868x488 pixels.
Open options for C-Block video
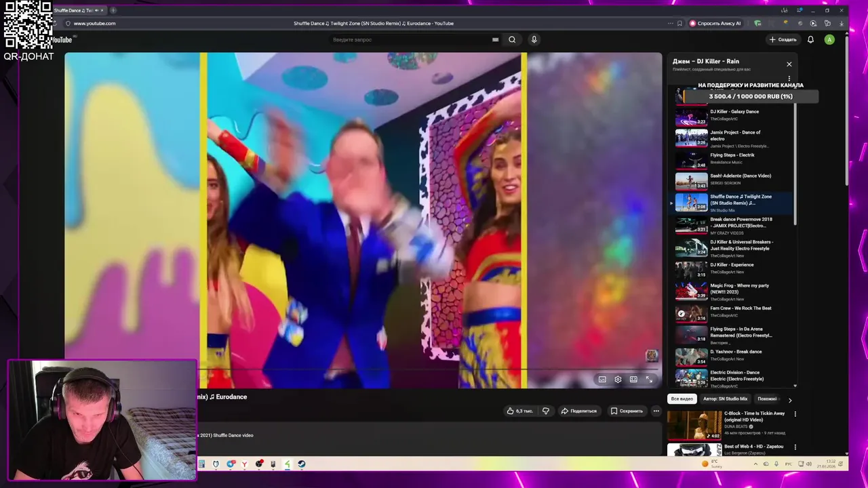pyautogui.click(x=795, y=414)
